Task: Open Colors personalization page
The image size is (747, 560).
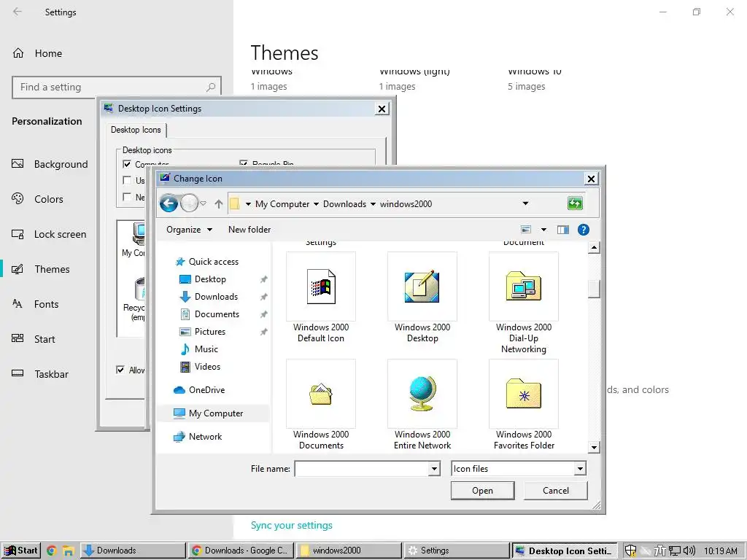Action: coord(37,199)
